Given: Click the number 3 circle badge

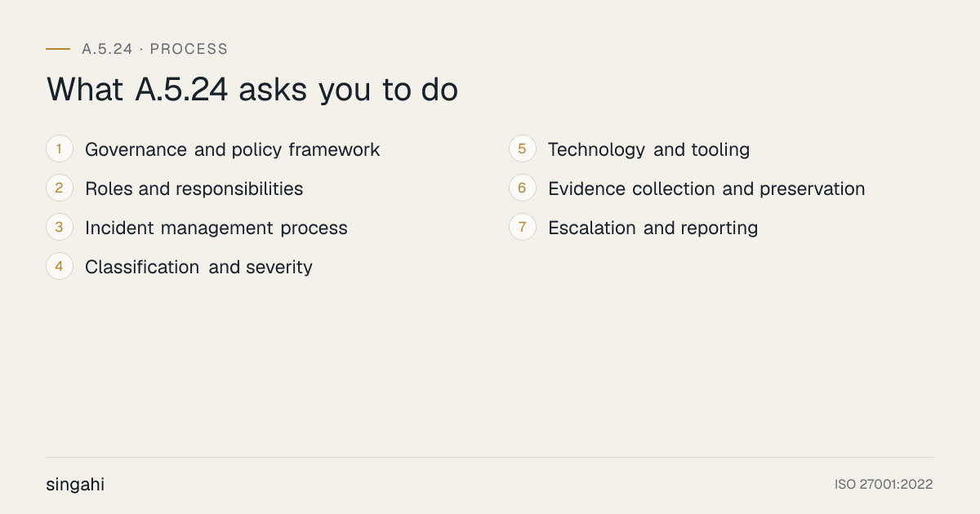Looking at the screenshot, I should tap(60, 228).
